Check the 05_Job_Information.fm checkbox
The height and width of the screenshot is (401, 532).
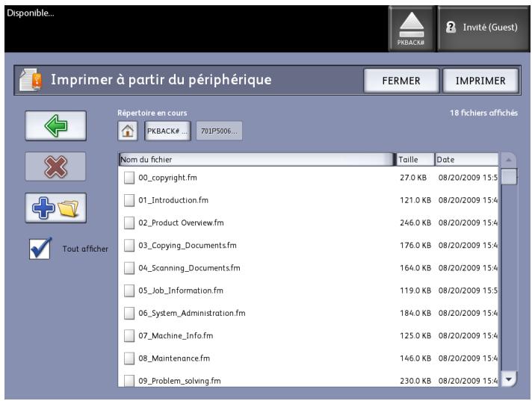pos(129,290)
